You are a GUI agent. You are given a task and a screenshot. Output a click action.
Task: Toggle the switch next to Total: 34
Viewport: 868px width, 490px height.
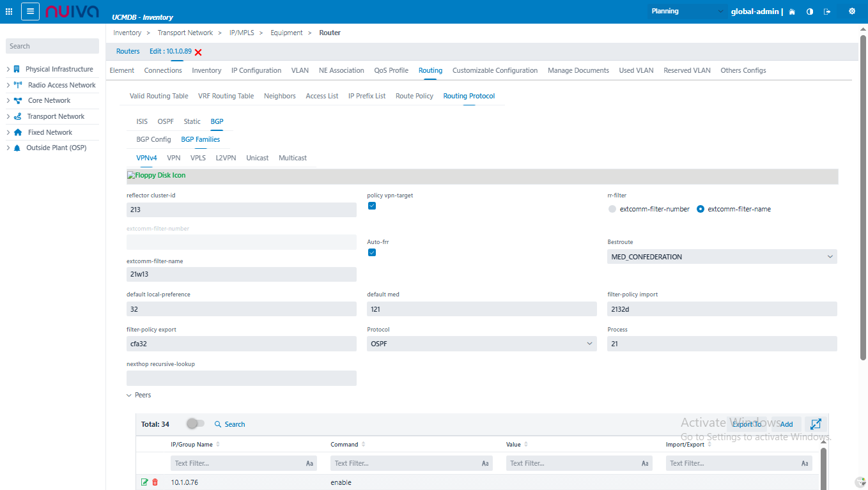point(195,424)
